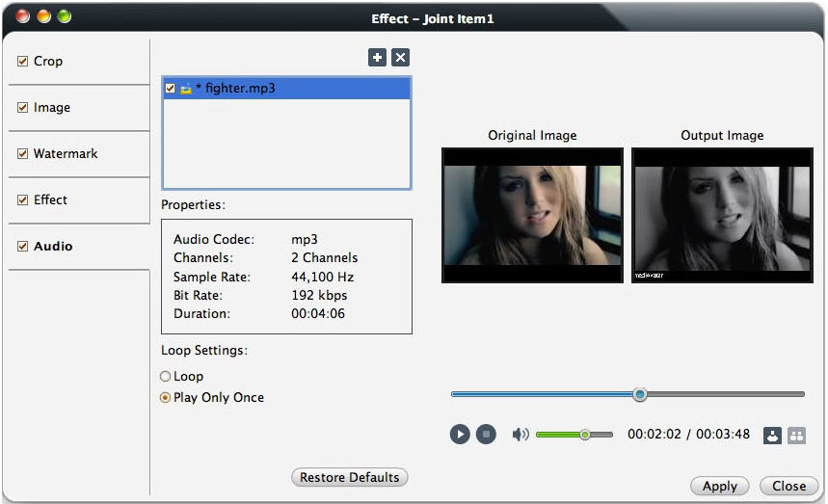Screen dimensions: 828x504
Task: Click the Close button
Action: [788, 486]
